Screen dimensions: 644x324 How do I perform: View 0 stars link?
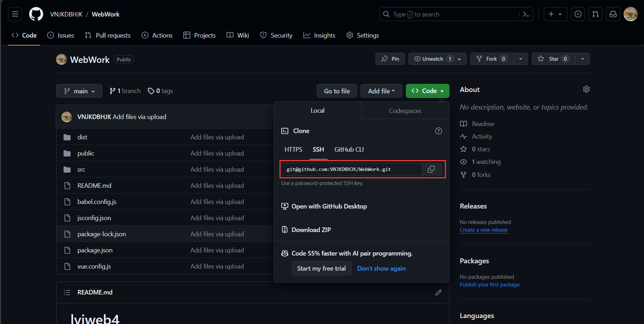475,149
